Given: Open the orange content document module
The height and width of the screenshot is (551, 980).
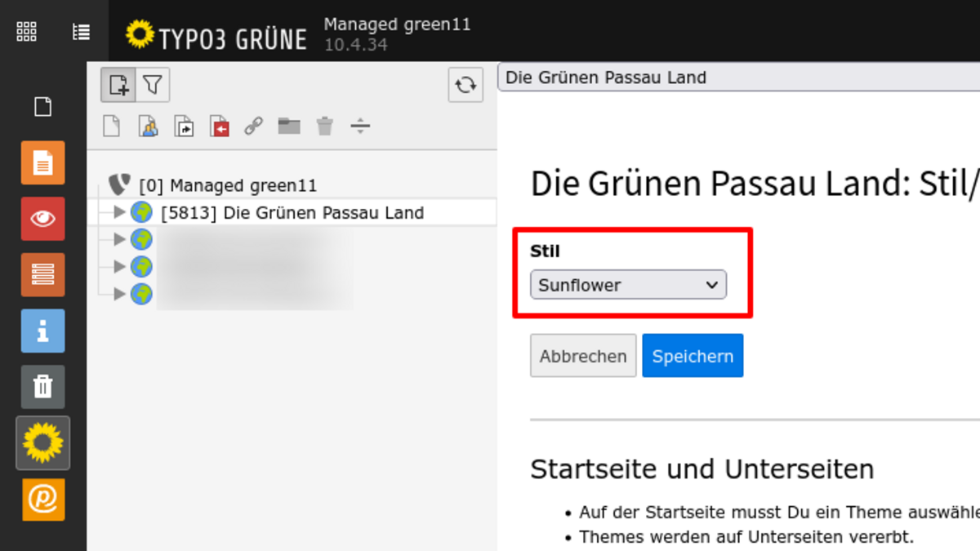Looking at the screenshot, I should [42, 162].
